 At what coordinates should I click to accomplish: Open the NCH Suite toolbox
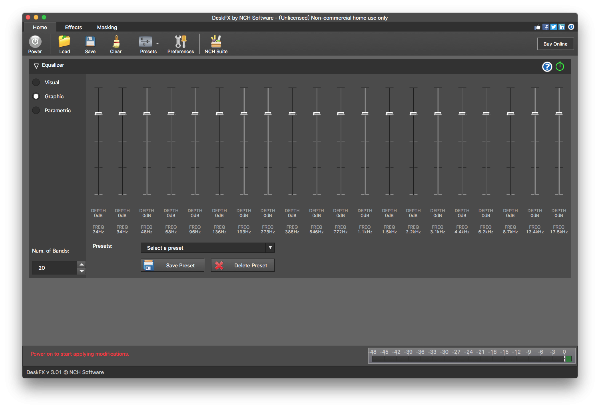point(216,42)
